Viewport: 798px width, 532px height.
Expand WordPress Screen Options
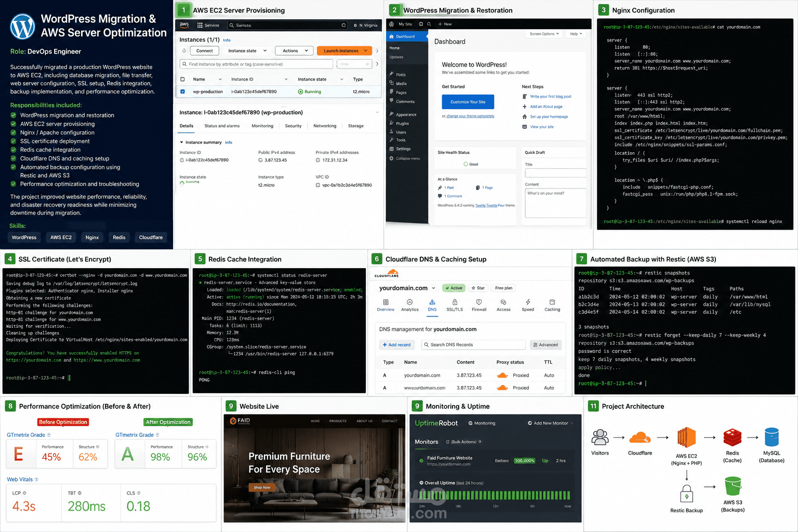click(544, 34)
